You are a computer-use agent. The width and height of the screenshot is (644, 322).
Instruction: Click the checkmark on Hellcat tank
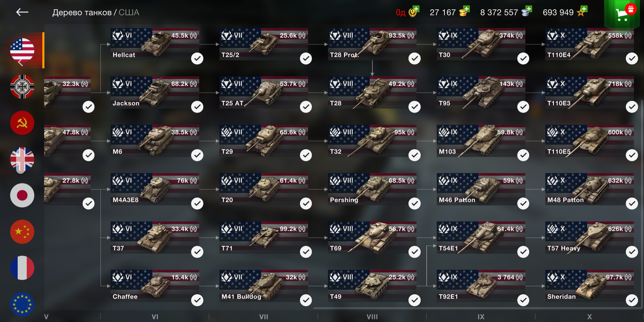click(197, 58)
